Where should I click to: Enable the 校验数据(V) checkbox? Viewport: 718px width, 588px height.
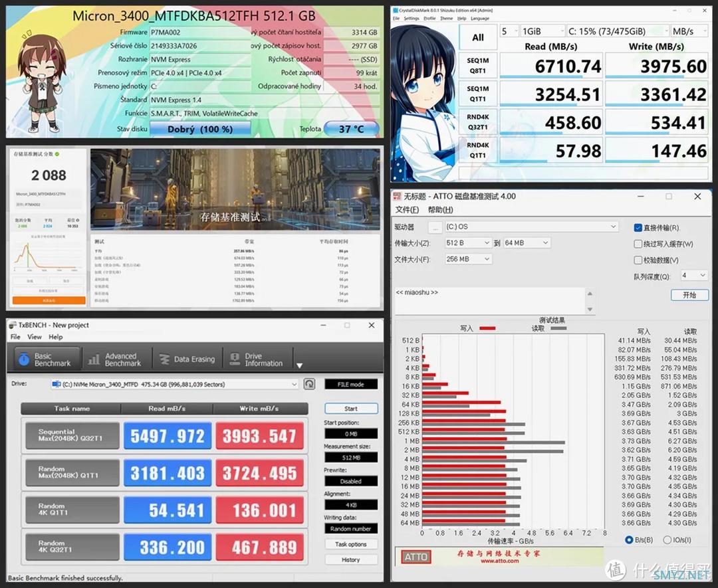(x=638, y=260)
